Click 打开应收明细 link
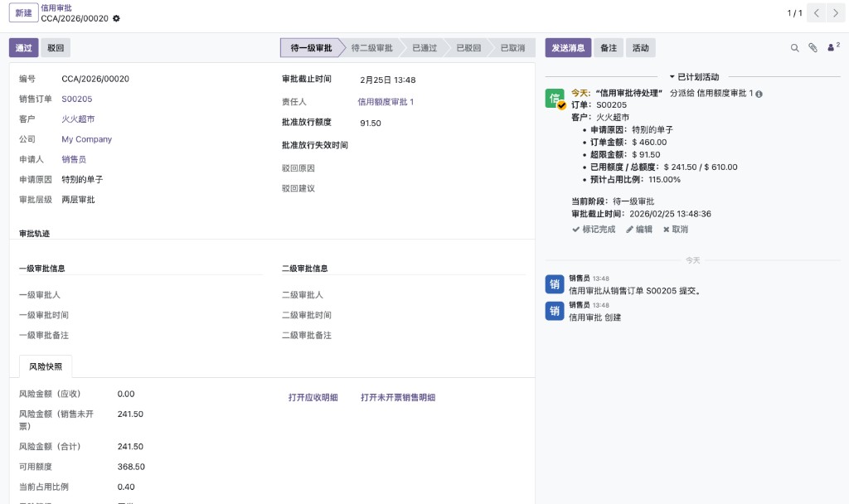The width and height of the screenshot is (849, 504). pyautogui.click(x=313, y=397)
